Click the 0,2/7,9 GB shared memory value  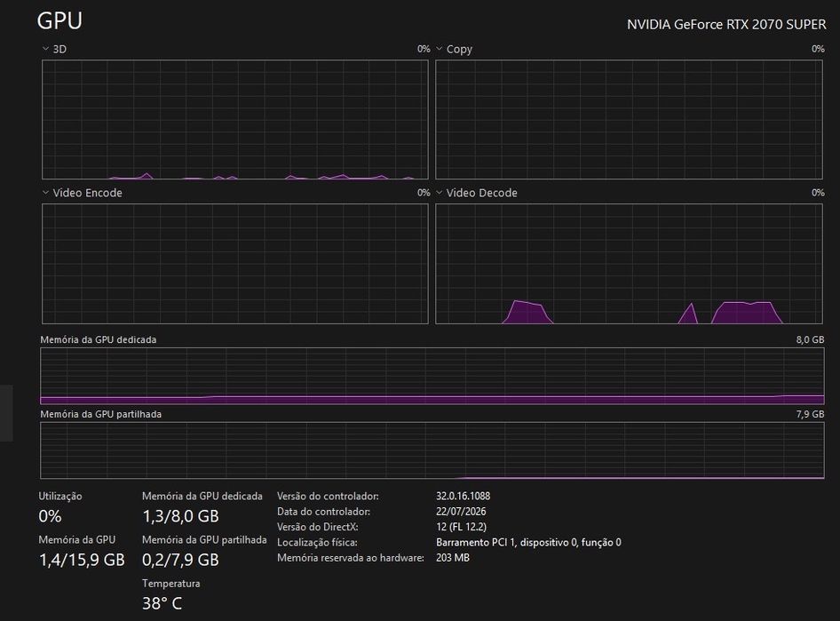(180, 560)
